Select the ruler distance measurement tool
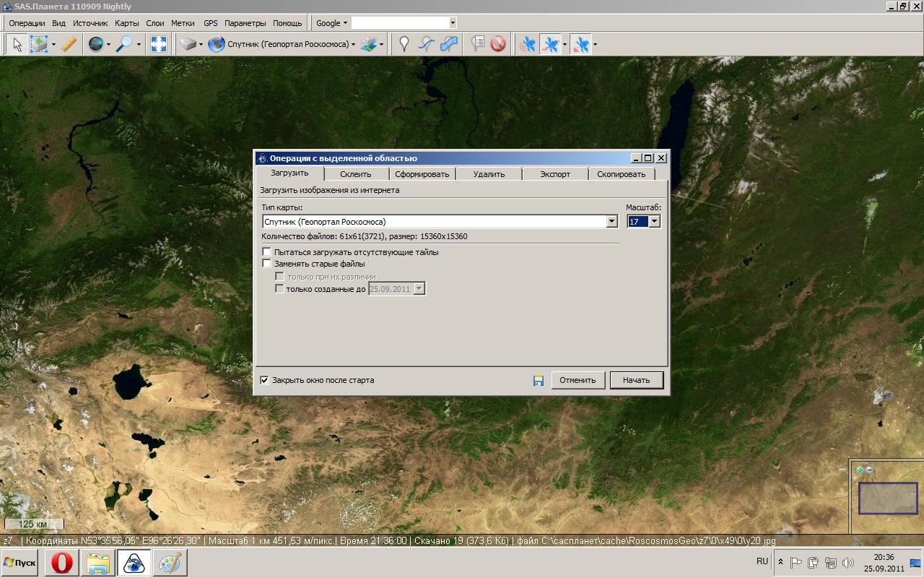Screen dimensions: 924x578 pos(69,44)
